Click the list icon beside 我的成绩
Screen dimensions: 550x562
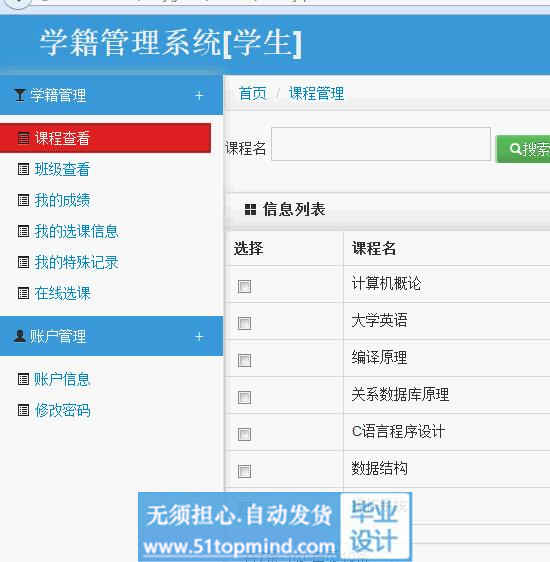(x=23, y=200)
